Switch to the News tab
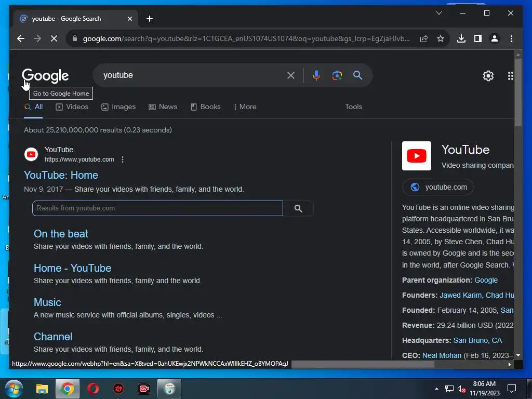 pos(163,107)
